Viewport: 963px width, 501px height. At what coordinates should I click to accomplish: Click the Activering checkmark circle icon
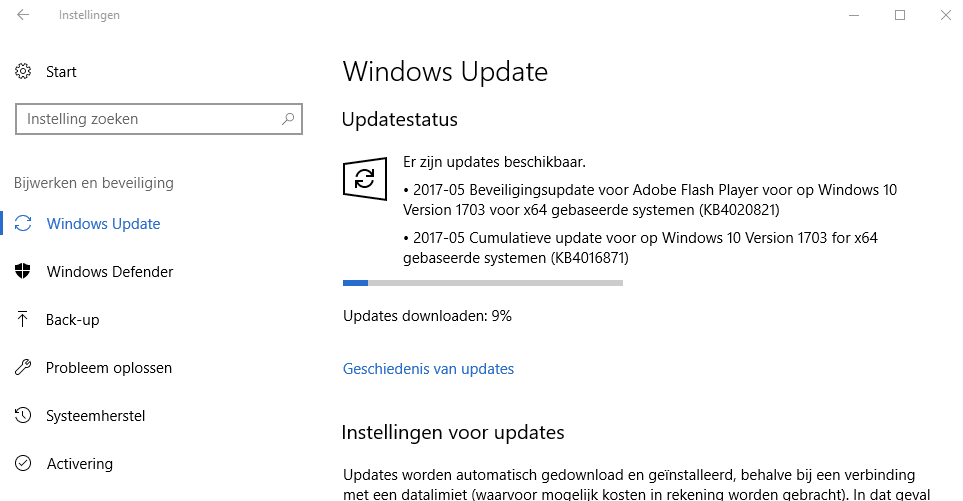pos(24,464)
